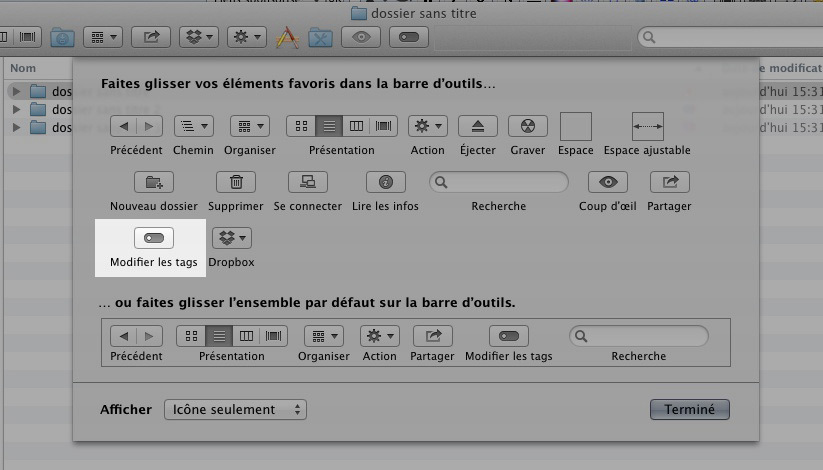Open the Afficher 'Icône seulement' popup menu
823x470 pixels.
tap(235, 410)
